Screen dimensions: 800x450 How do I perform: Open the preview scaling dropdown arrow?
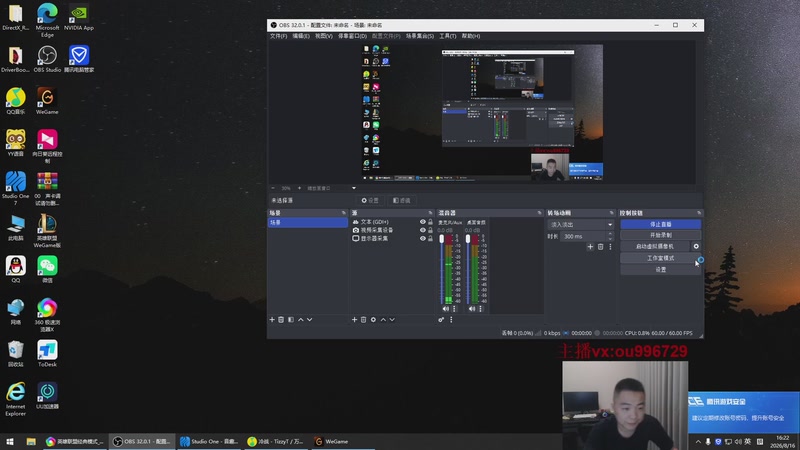tap(354, 188)
